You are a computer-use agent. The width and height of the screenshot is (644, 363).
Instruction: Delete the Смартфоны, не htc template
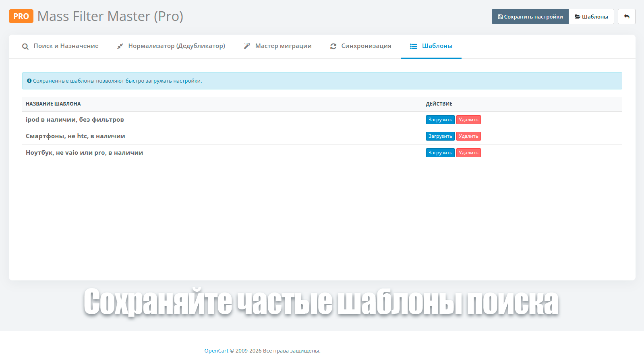468,136
